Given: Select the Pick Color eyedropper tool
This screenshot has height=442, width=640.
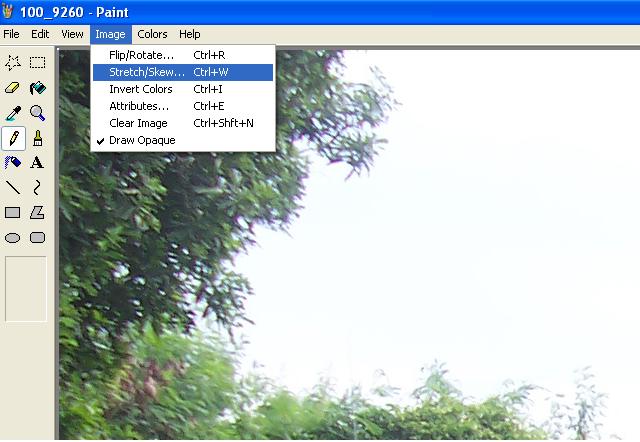Looking at the screenshot, I should (13, 113).
